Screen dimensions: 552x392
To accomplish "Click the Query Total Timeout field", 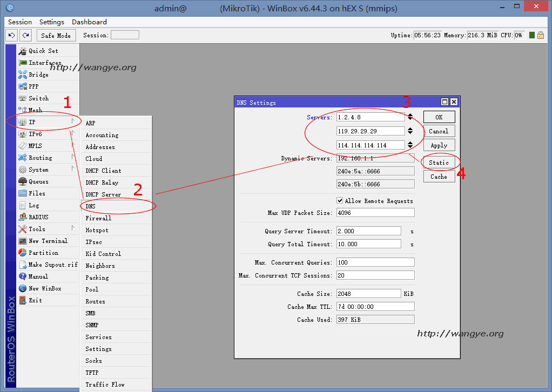I will [368, 244].
